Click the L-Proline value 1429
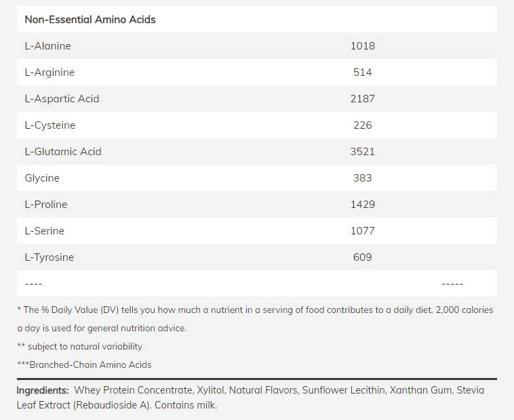This screenshot has width=514, height=420. coord(363,205)
